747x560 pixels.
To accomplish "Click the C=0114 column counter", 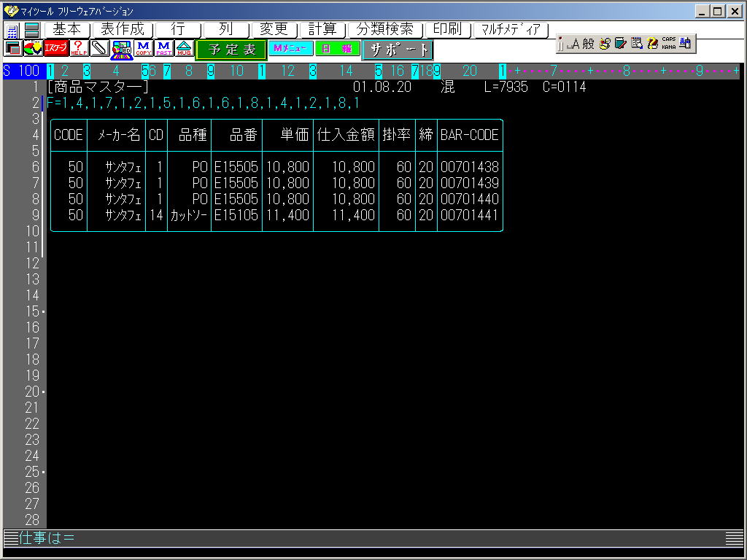I will [x=565, y=87].
